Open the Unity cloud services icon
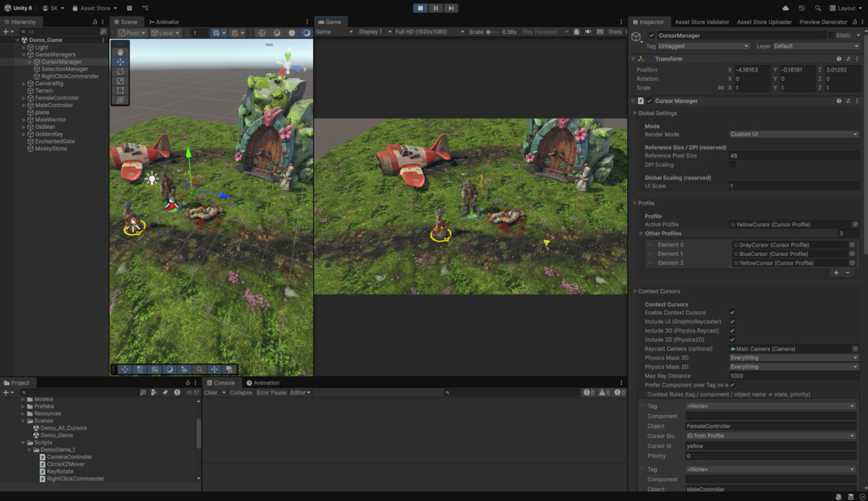The height and width of the screenshot is (501, 868). [x=786, y=8]
